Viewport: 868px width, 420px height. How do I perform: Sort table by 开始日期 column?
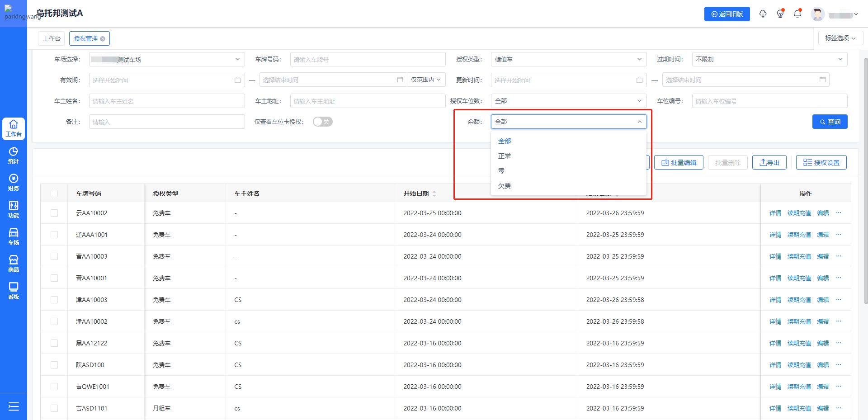[434, 193]
